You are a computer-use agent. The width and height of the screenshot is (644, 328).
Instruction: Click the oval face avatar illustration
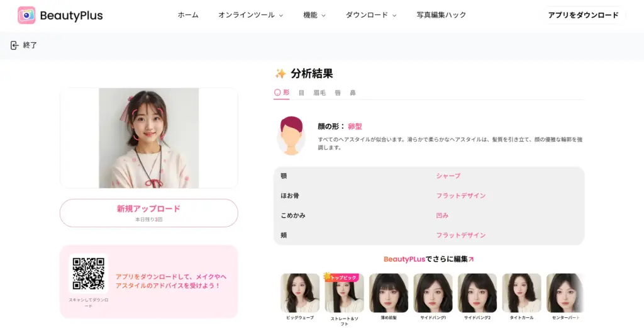[x=291, y=135]
